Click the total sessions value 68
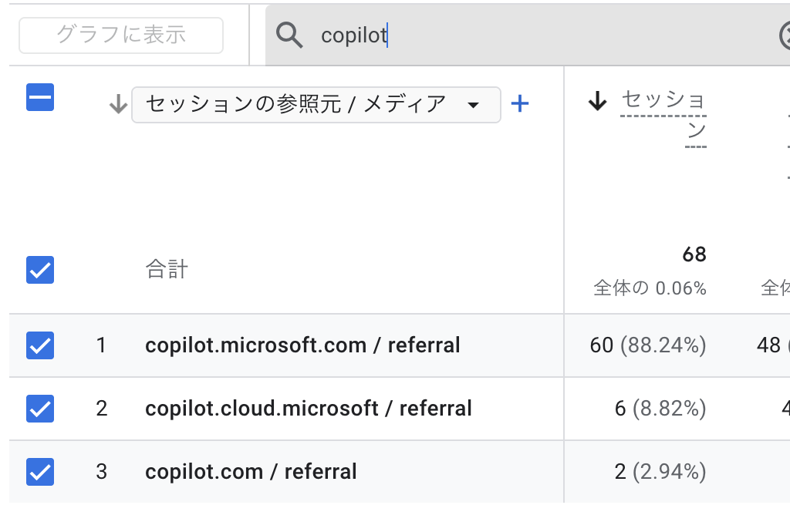This screenshot has width=790, height=532. pyautogui.click(x=694, y=254)
